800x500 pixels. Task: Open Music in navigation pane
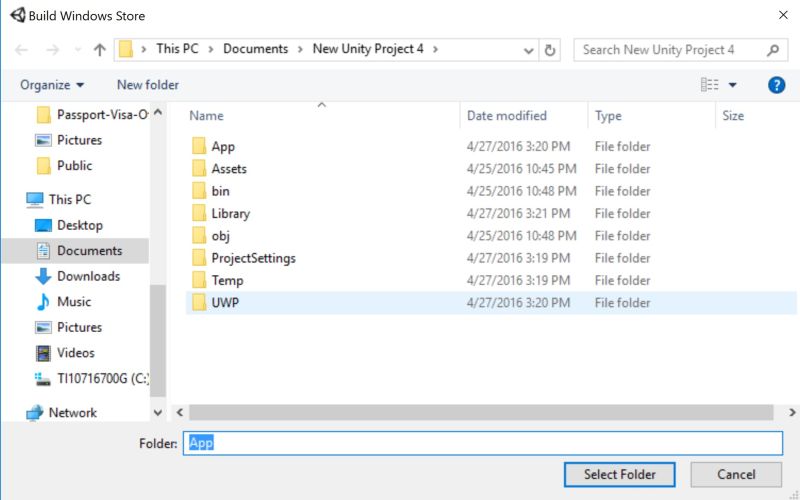coord(63,302)
